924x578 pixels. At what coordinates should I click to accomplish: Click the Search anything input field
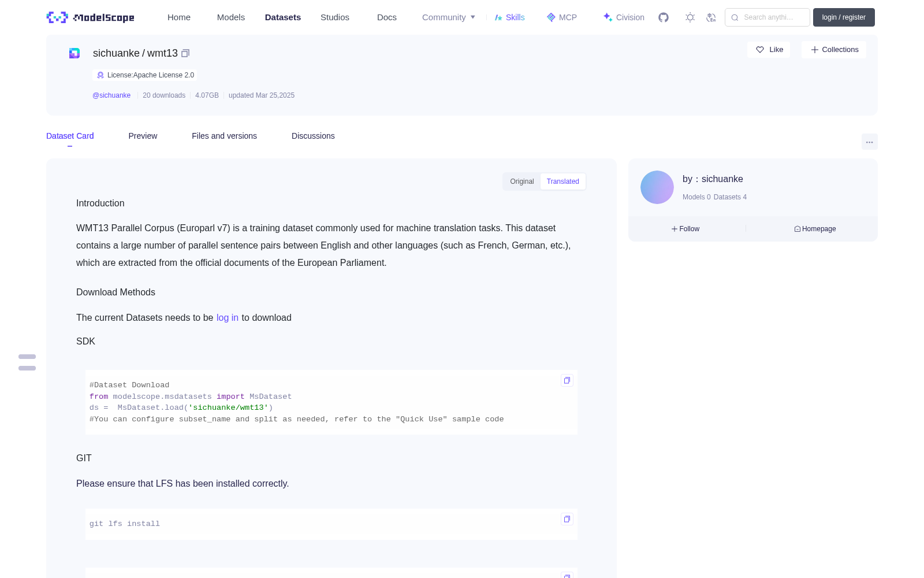click(x=767, y=17)
